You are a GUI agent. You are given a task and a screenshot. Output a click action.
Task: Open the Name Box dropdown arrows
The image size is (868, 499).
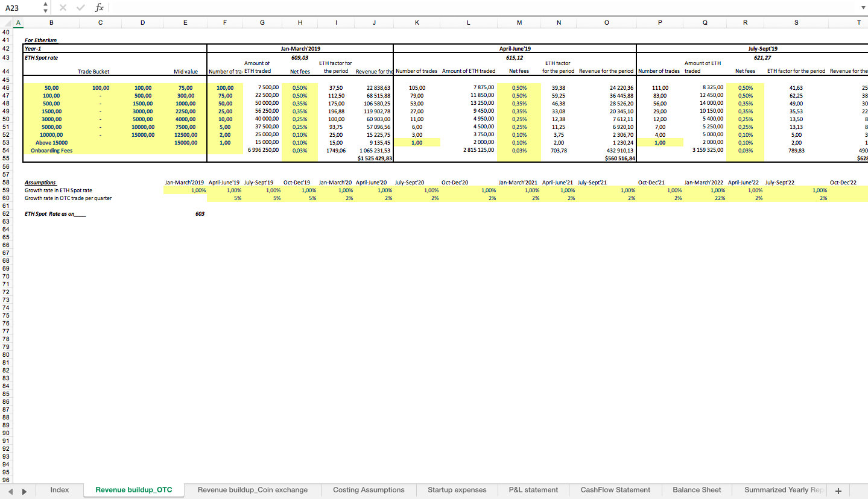coord(45,8)
